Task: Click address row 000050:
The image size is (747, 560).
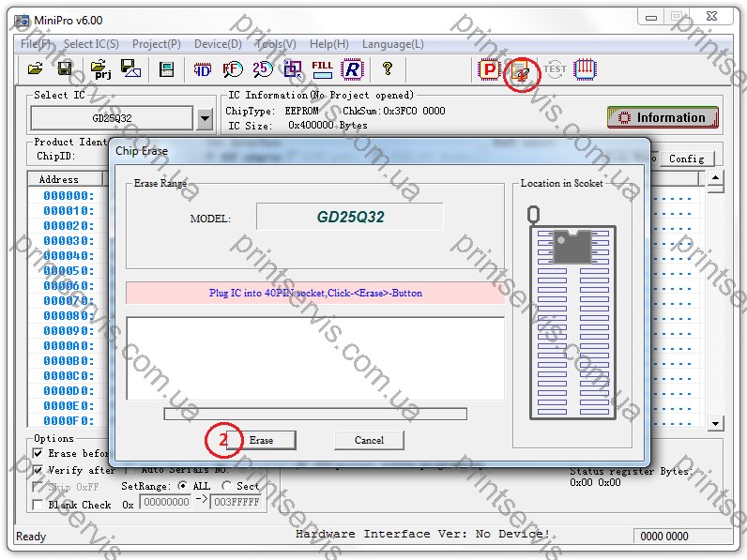Action: [69, 271]
